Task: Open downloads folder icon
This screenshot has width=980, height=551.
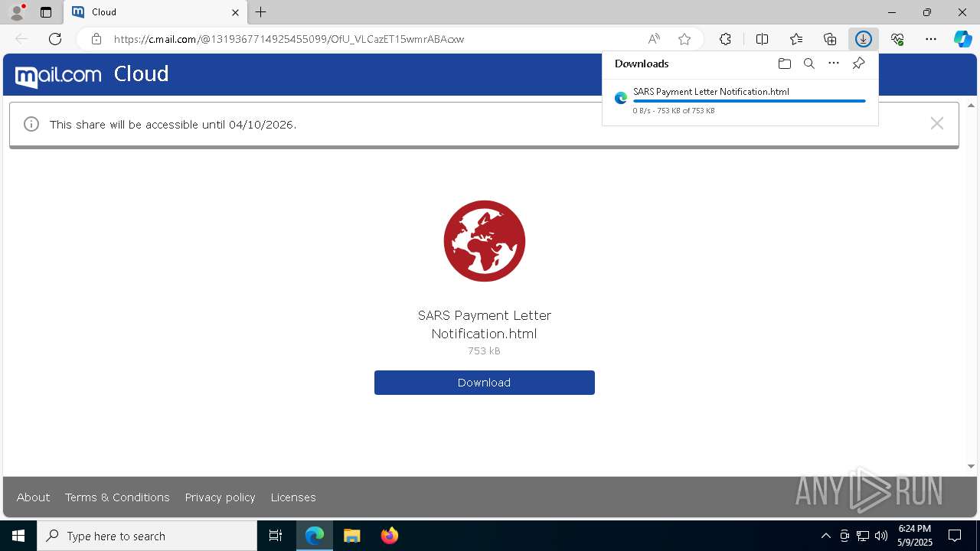Action: [x=784, y=64]
